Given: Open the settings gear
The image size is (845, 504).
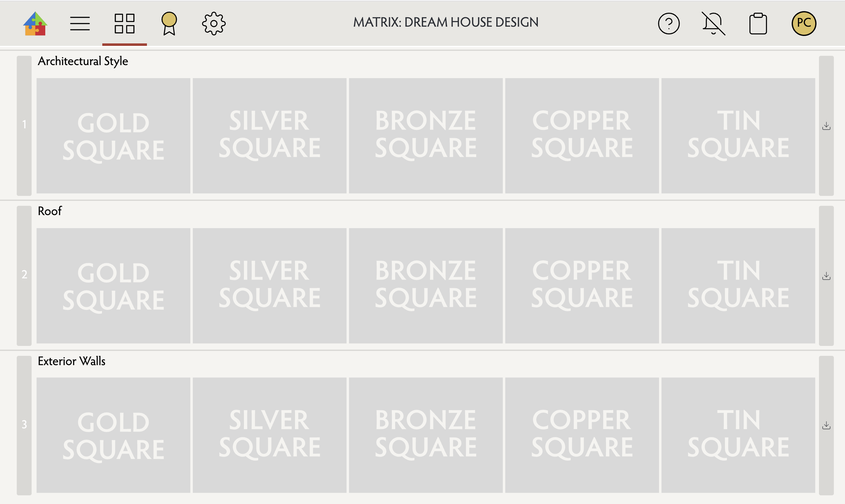Looking at the screenshot, I should click(x=214, y=24).
